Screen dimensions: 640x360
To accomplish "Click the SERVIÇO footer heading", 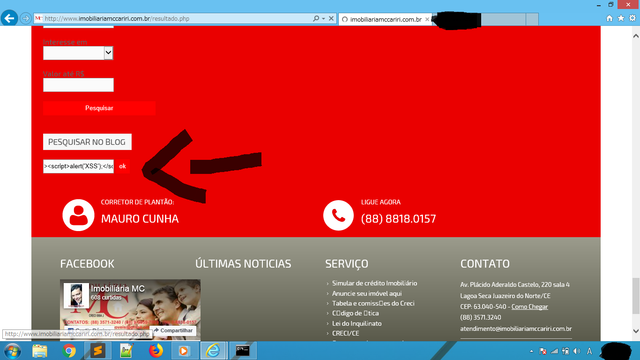I will (347, 264).
